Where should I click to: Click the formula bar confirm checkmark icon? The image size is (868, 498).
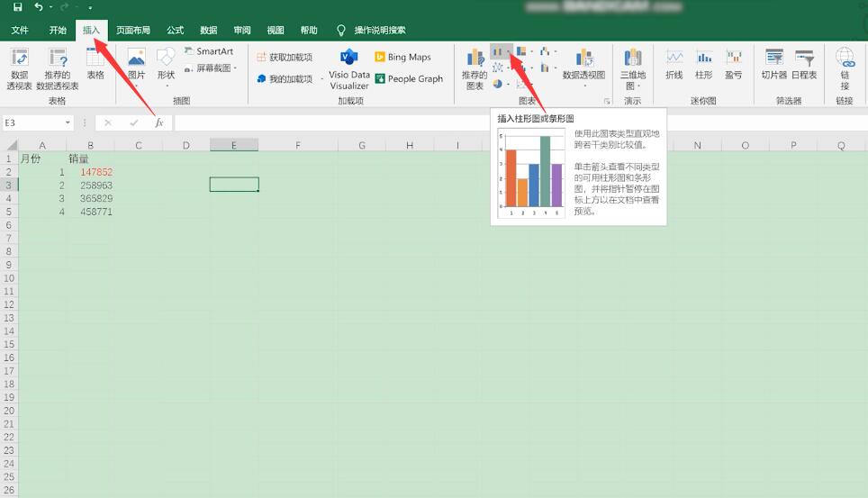[x=133, y=122]
